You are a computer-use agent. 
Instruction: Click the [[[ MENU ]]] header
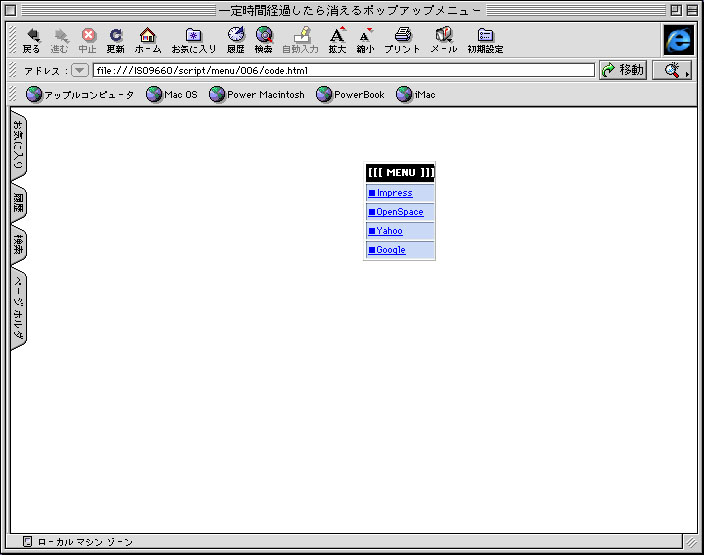click(x=400, y=172)
